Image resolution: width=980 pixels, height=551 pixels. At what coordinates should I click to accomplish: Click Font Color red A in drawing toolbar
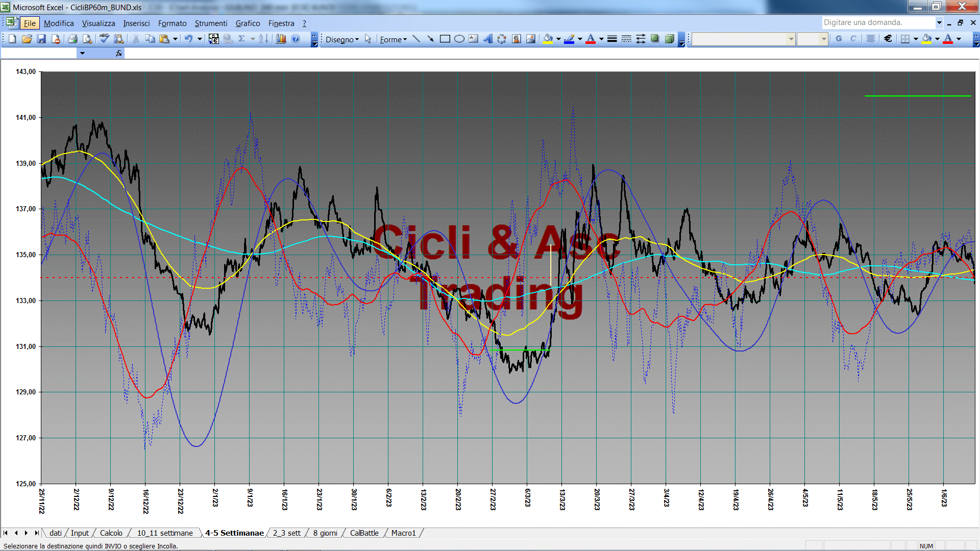[x=591, y=39]
